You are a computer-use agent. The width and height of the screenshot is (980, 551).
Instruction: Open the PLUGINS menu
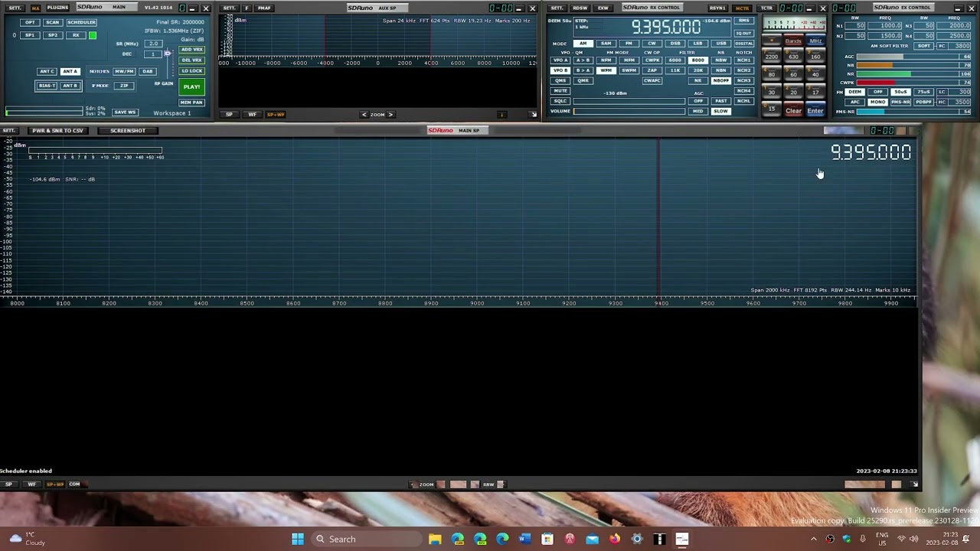[x=57, y=8]
